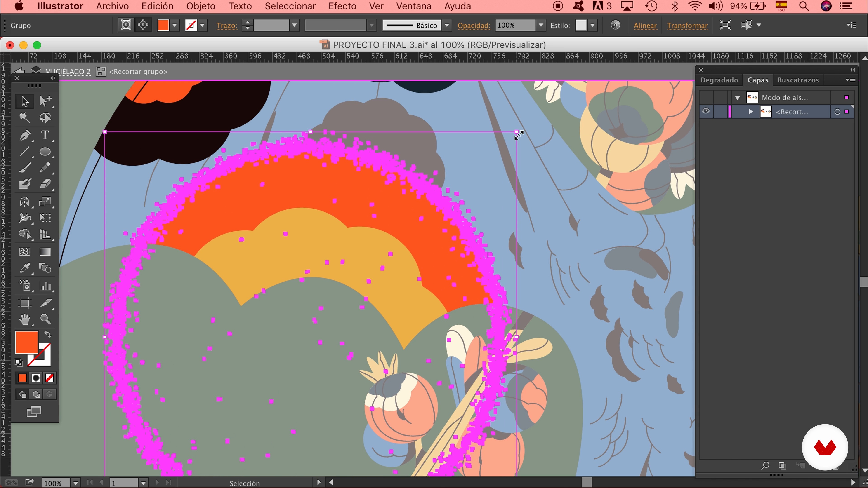Select the Free Transform tool
Screen dimensions: 868x488
click(x=45, y=218)
